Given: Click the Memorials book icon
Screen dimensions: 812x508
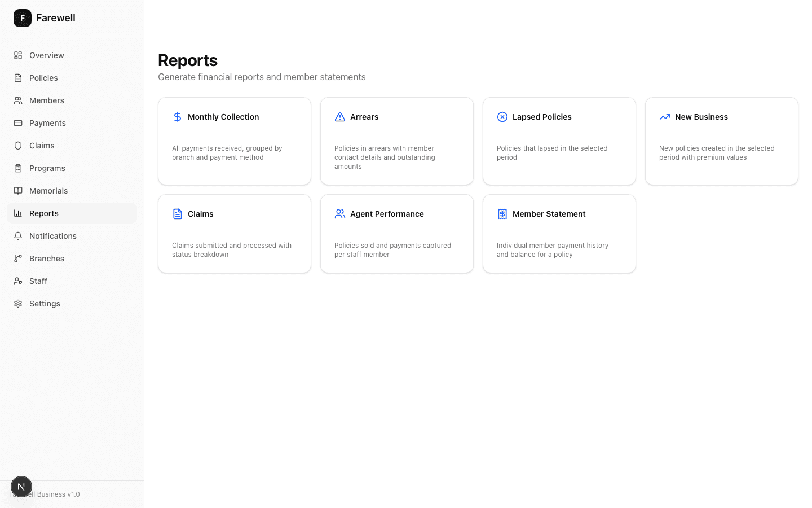Looking at the screenshot, I should (17, 190).
